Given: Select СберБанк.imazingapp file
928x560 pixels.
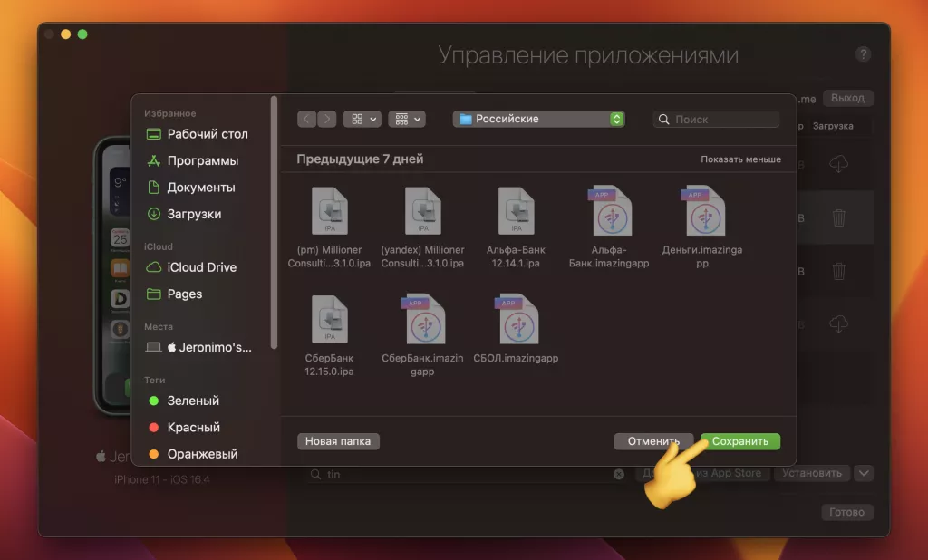Looking at the screenshot, I should click(x=422, y=336).
